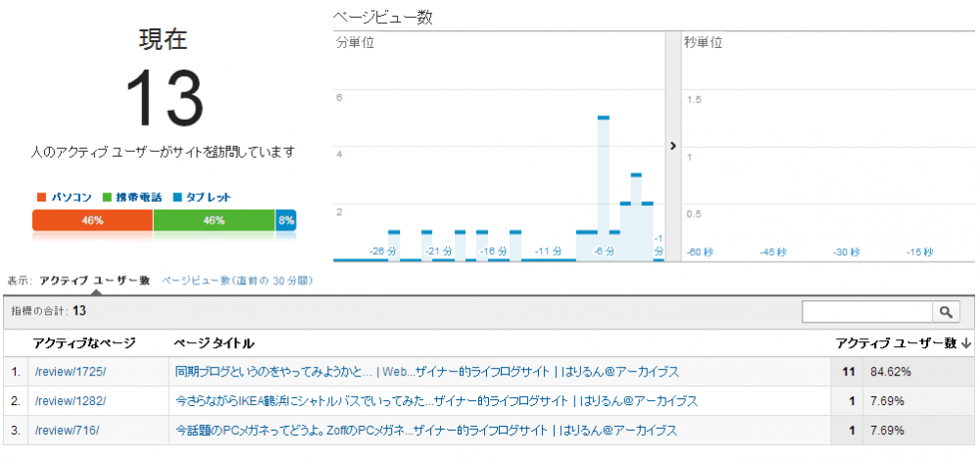Click the orange パソコン legend square
Image resolution: width=980 pixels, height=461 pixels.
[x=41, y=197]
